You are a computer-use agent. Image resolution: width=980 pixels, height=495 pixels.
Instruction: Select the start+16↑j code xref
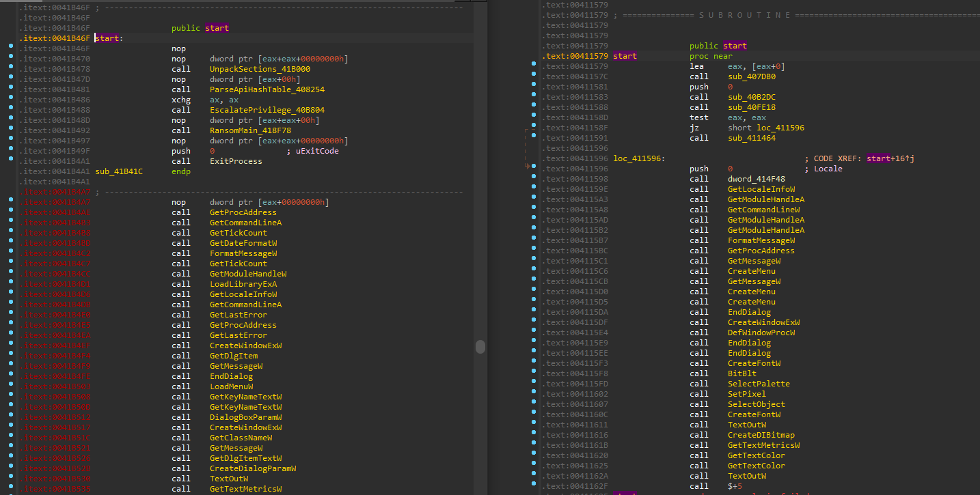click(890, 158)
